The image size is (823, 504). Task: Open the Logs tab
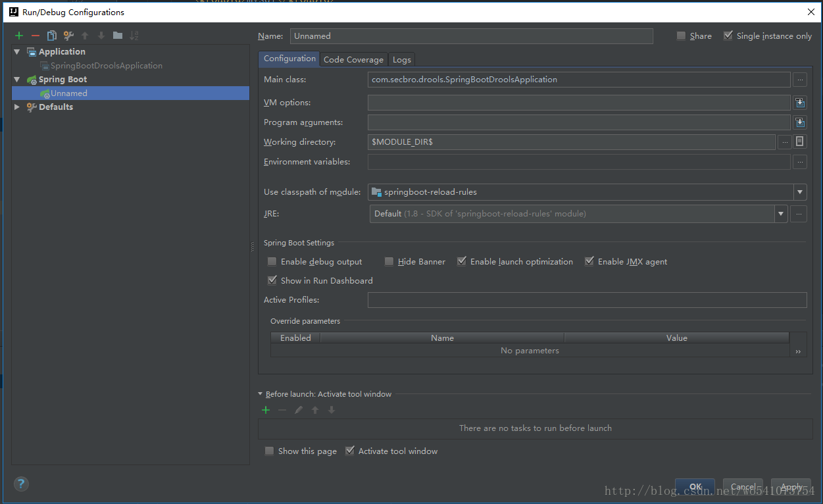click(x=401, y=59)
